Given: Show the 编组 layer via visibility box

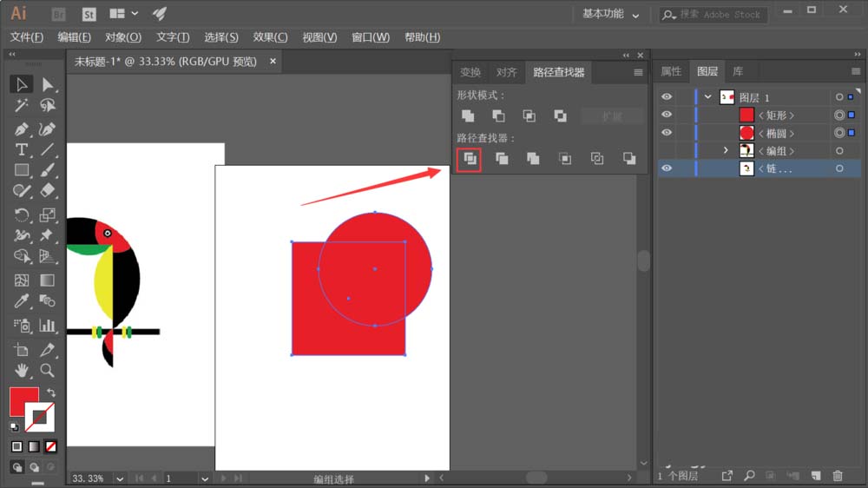Looking at the screenshot, I should [667, 150].
